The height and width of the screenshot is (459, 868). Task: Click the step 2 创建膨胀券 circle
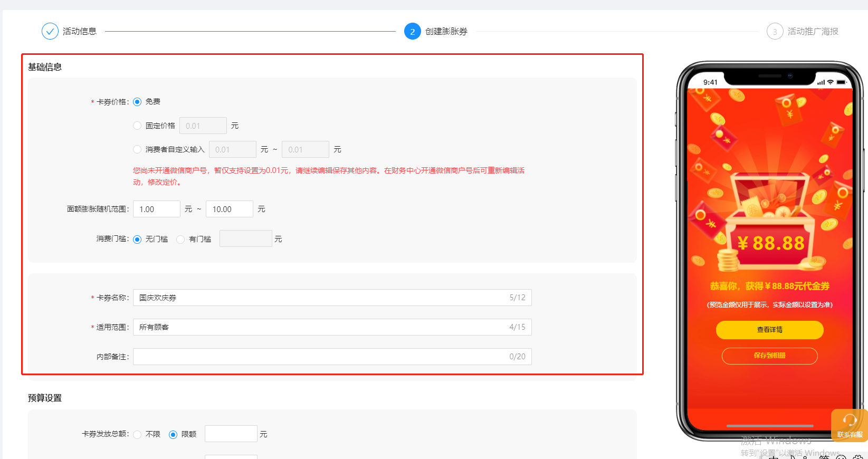(412, 32)
